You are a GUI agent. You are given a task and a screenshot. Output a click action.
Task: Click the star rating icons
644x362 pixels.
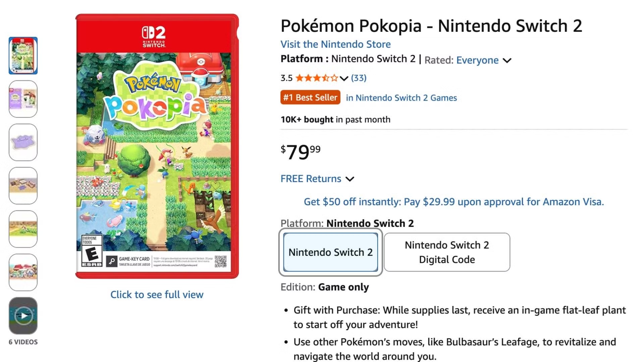pyautogui.click(x=316, y=78)
